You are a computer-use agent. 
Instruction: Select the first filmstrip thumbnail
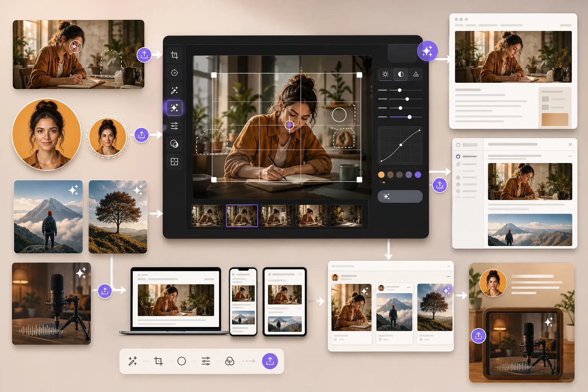click(x=207, y=216)
